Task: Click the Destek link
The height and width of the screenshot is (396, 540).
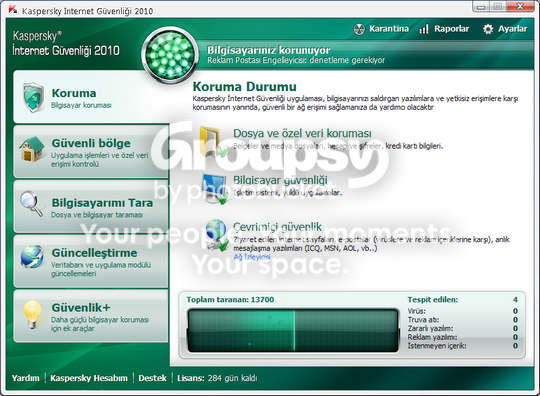Action: [x=153, y=378]
